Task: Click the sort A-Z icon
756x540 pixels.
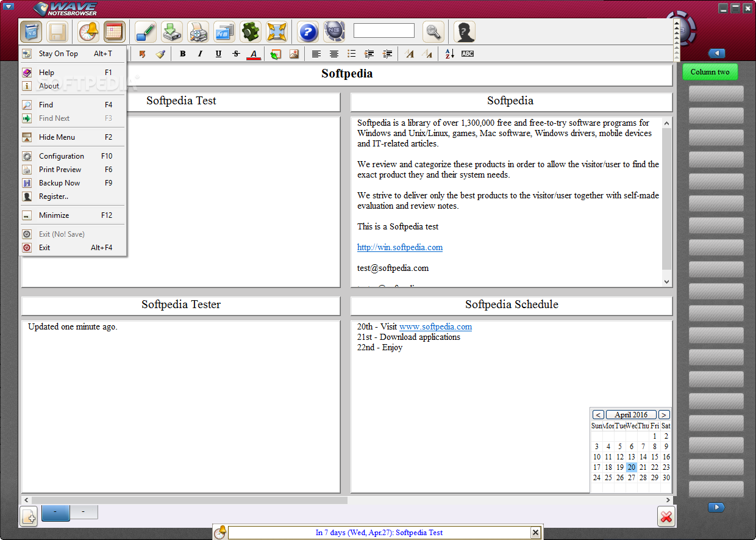Action: point(449,54)
